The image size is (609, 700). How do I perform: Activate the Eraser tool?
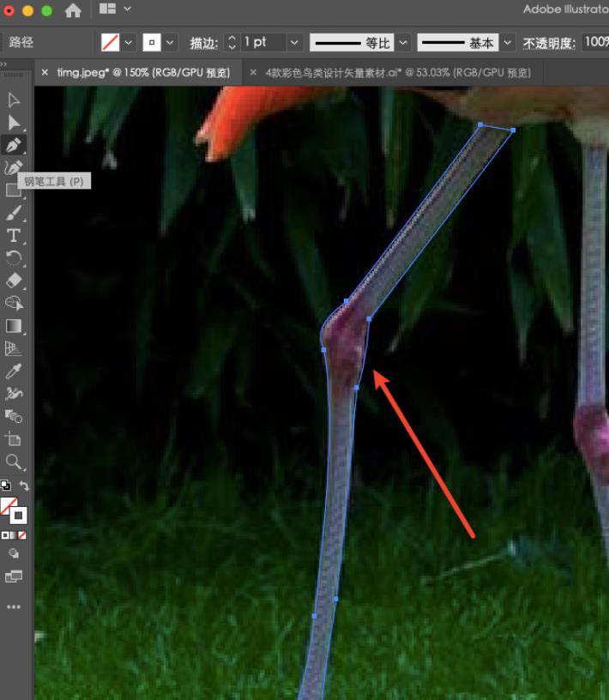click(14, 281)
